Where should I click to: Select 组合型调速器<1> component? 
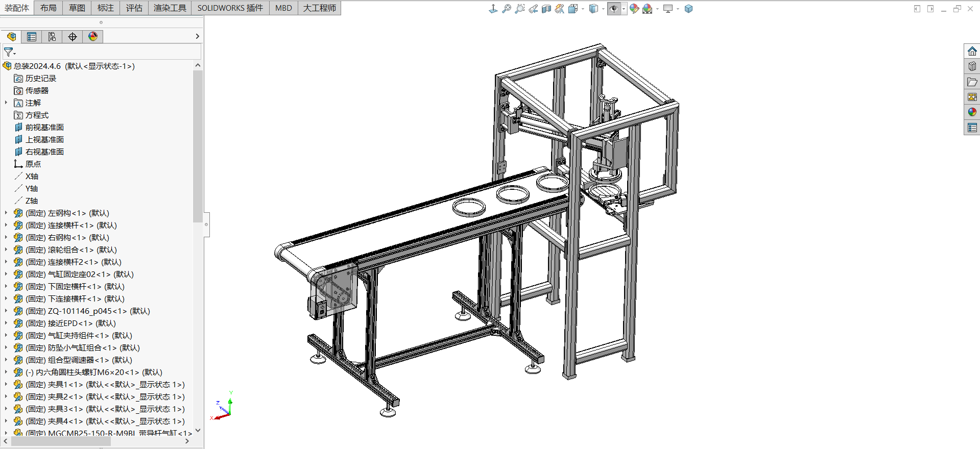tap(79, 360)
